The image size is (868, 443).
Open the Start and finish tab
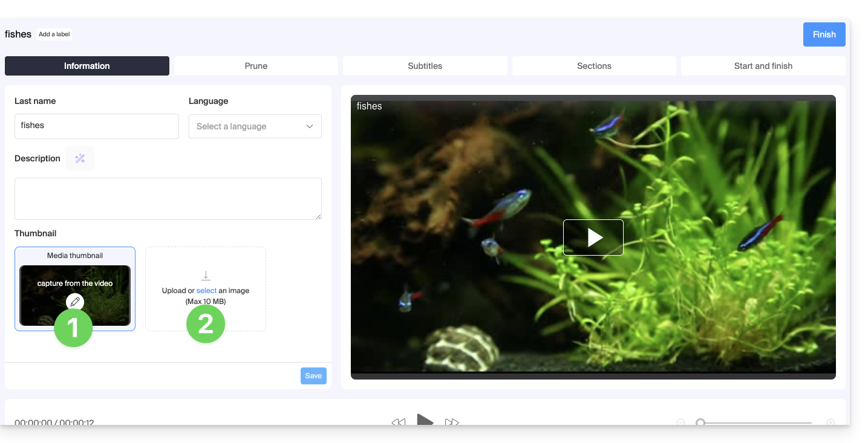click(x=763, y=66)
